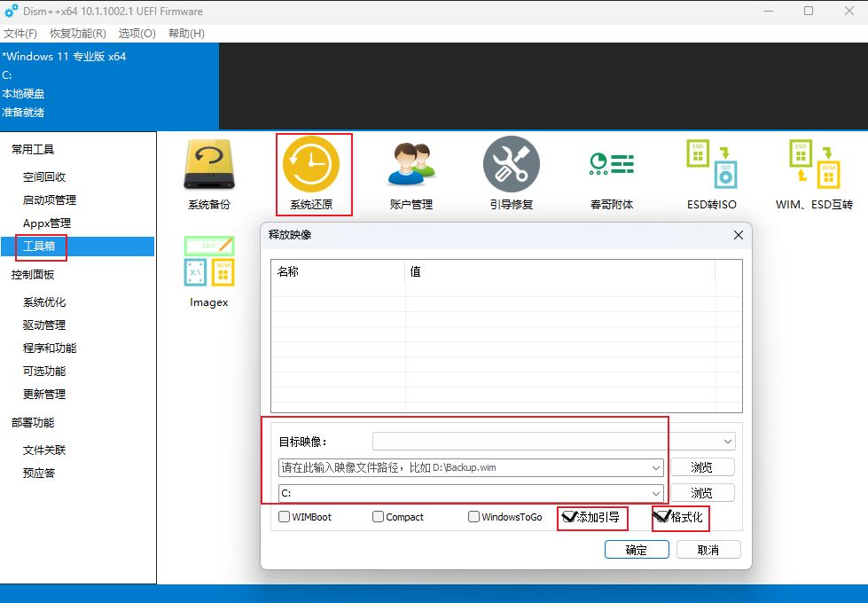Launch the Imagex tool icon
The width and height of the screenshot is (868, 603).
208,262
